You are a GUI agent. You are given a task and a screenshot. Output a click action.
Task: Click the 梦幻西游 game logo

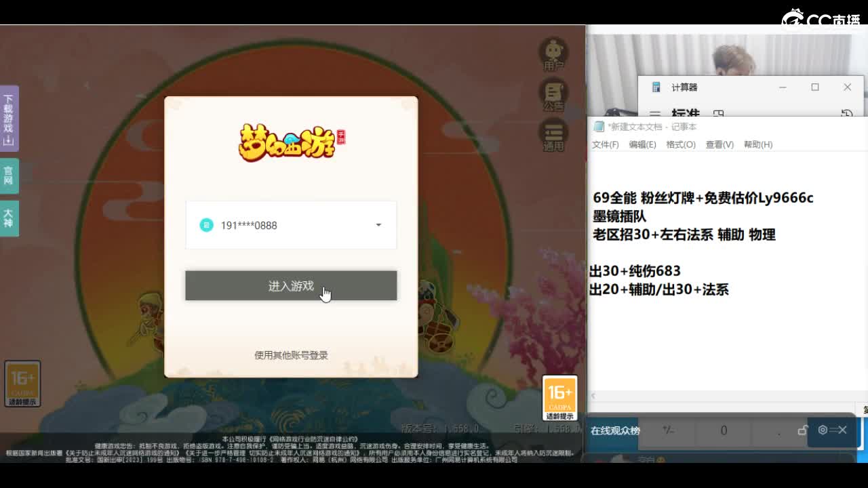292,142
